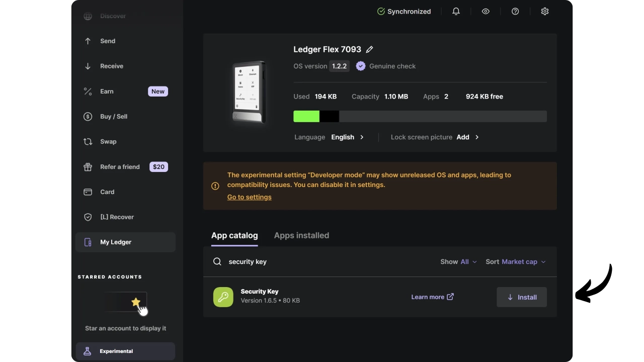Open Card in the sidebar
The width and height of the screenshot is (644, 362).
point(125,192)
